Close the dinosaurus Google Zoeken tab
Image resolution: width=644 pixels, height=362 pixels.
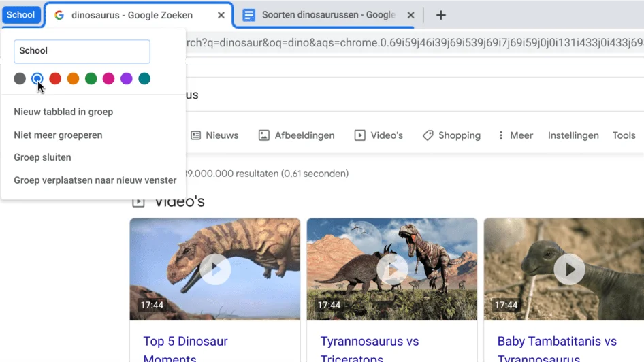point(221,15)
